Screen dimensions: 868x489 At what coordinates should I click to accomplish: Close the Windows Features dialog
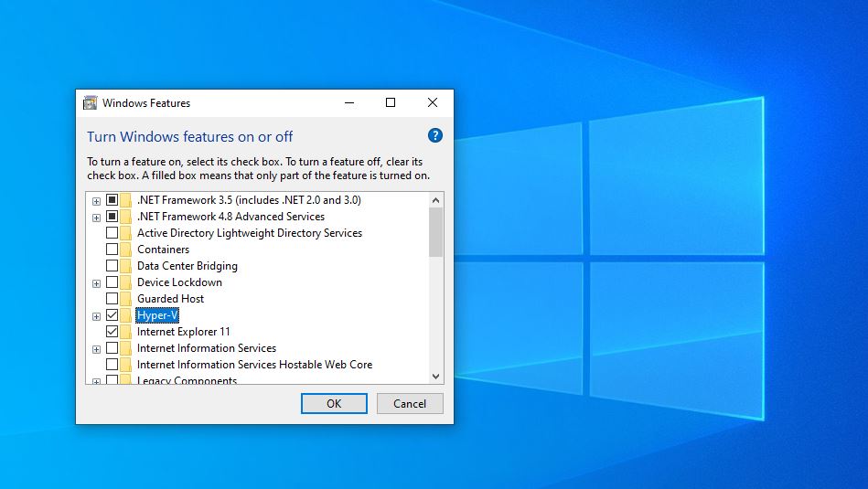click(433, 103)
